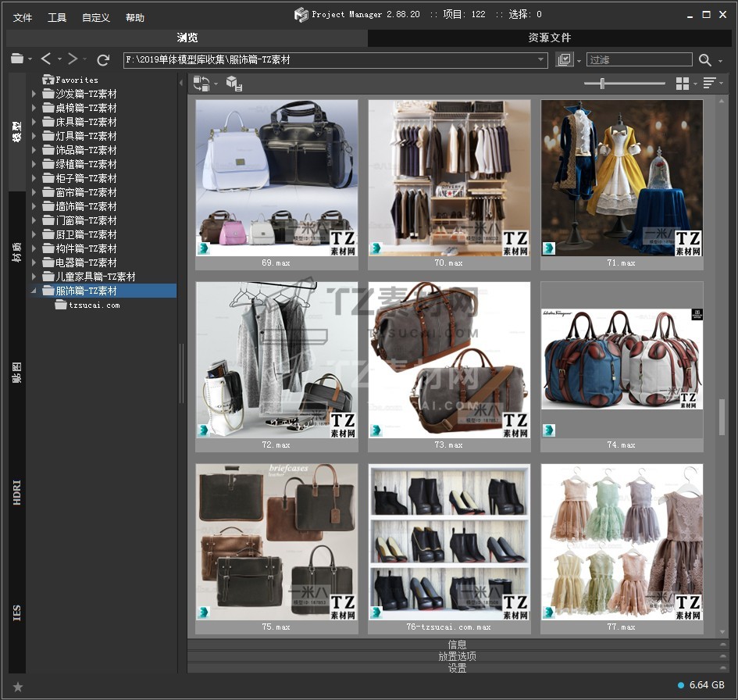Expand the 信息 panel
Image resolution: width=738 pixels, height=700 pixels.
point(457,645)
